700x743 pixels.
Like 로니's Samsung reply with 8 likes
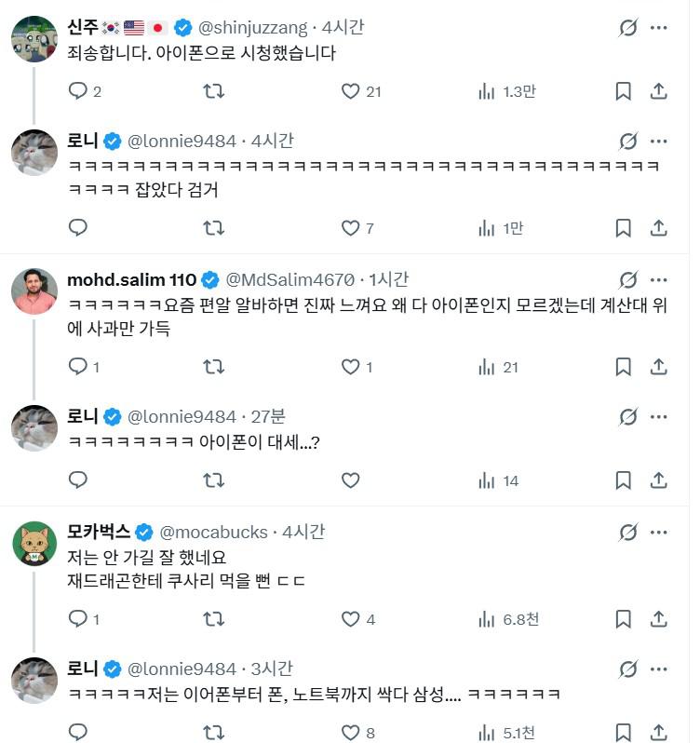(350, 733)
